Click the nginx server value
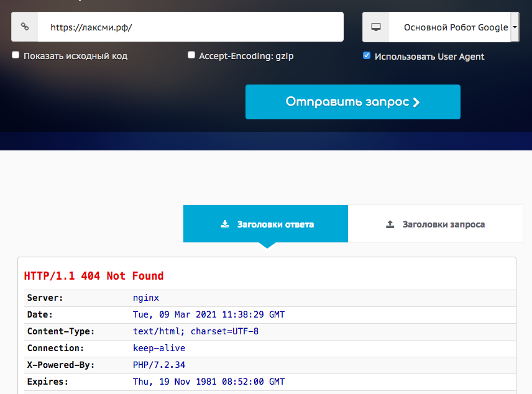Image resolution: width=532 pixels, height=394 pixels. click(x=146, y=298)
